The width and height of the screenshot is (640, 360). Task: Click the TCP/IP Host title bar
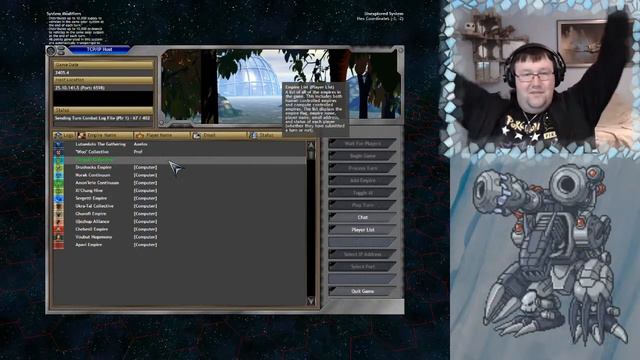[100, 49]
